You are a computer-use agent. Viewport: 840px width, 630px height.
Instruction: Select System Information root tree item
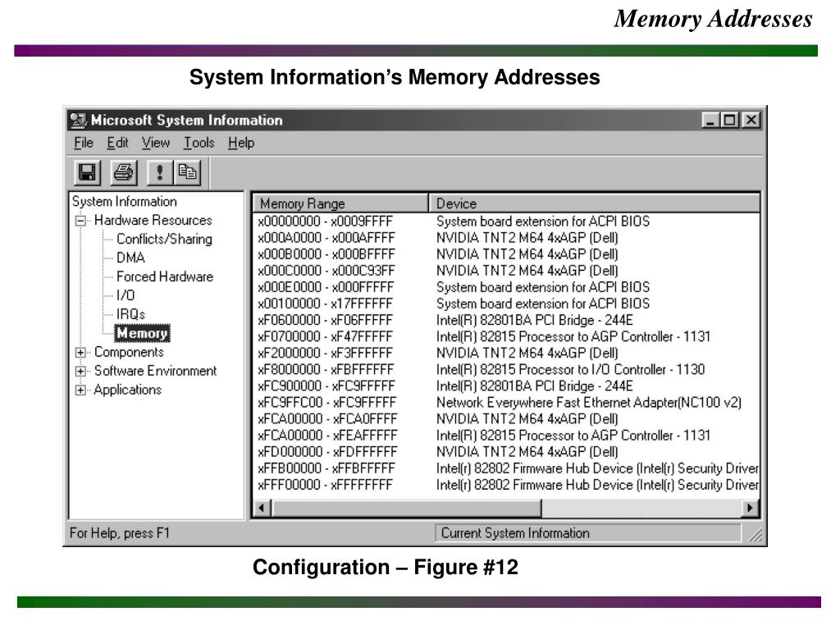[x=125, y=202]
